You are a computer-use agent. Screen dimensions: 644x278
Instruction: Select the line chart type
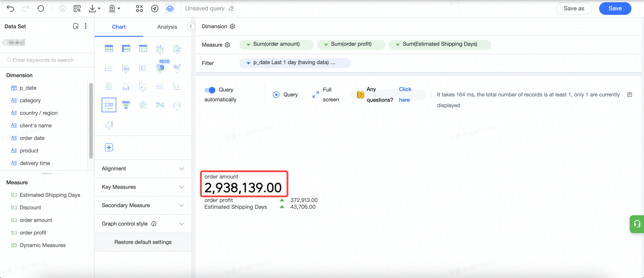tap(109, 67)
